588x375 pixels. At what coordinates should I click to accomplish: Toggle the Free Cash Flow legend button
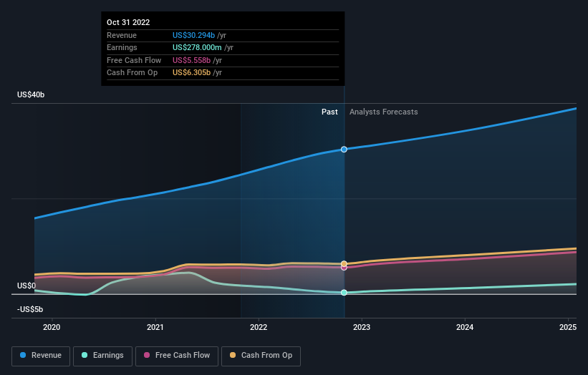coord(177,356)
